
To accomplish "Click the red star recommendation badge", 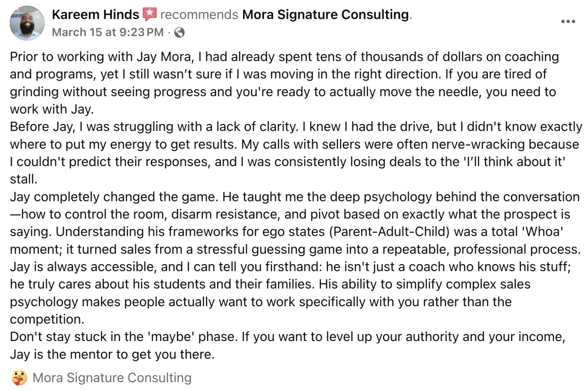I will [x=149, y=15].
